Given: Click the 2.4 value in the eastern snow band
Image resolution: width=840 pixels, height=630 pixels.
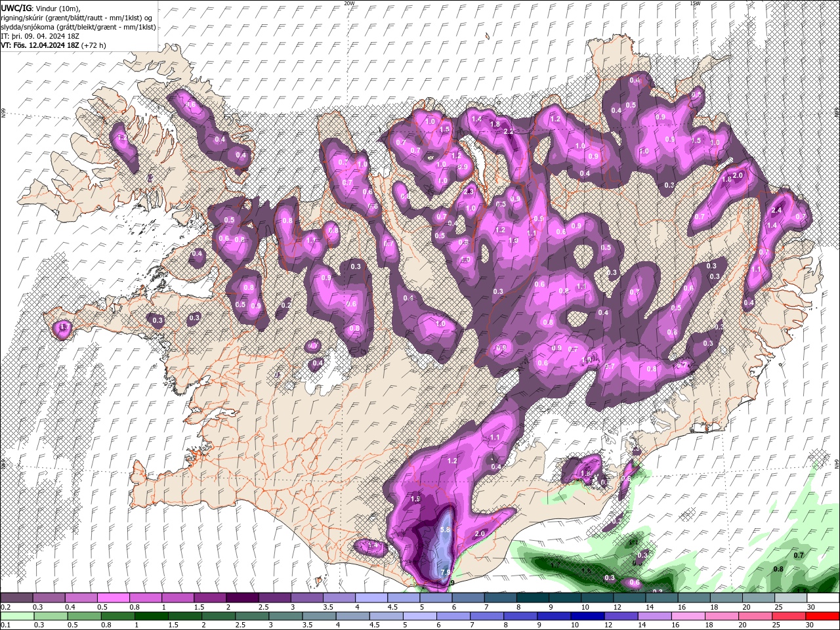Looking at the screenshot, I should coord(776,210).
